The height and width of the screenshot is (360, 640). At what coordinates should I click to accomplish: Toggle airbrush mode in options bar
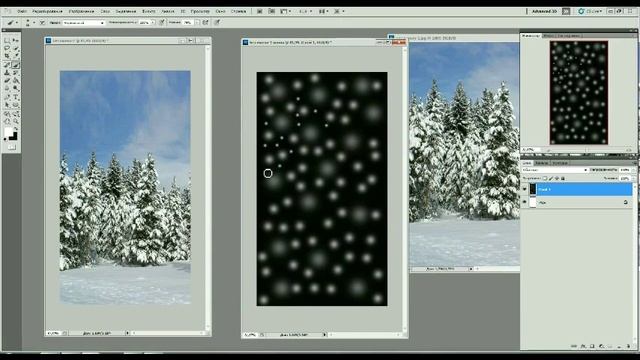click(x=206, y=22)
